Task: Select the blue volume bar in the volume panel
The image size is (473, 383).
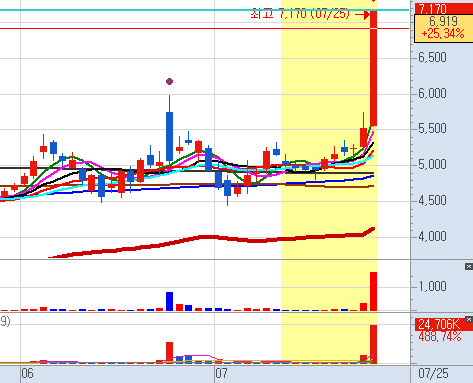Action: click(169, 302)
